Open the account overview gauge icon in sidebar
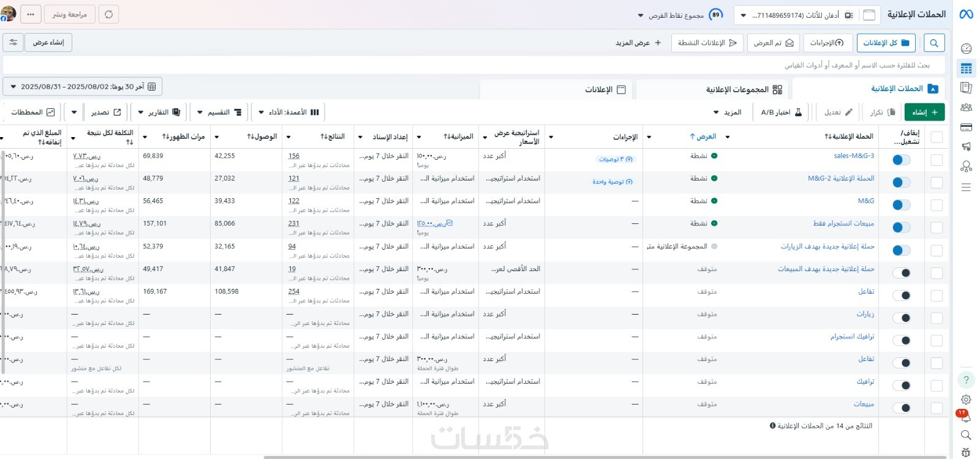The height and width of the screenshot is (459, 980). 966,49
